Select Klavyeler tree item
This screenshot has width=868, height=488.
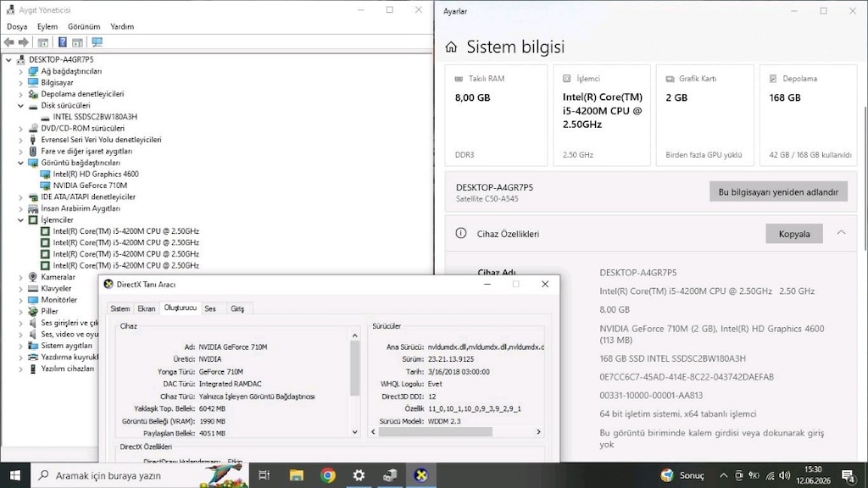56,288
